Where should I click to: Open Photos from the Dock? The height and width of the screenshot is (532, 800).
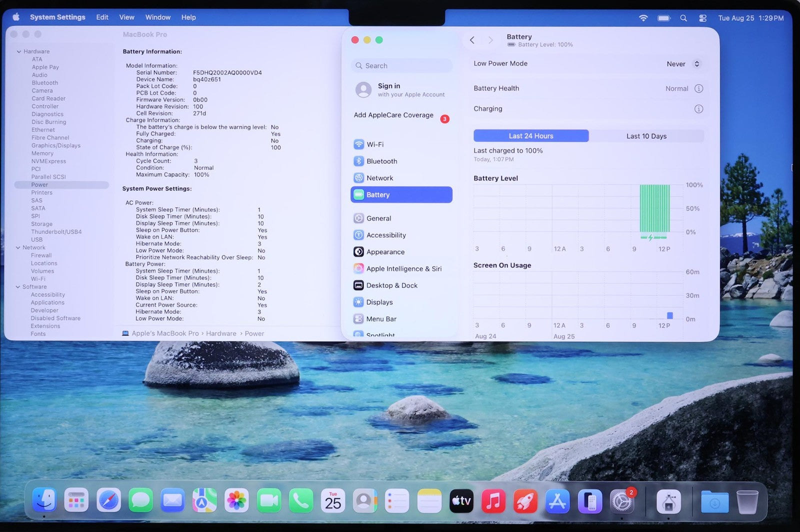point(236,500)
